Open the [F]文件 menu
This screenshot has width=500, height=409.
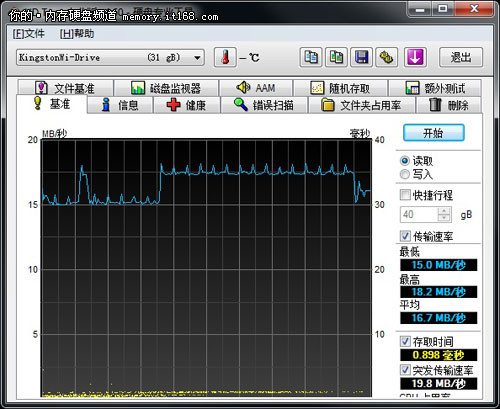[x=29, y=34]
